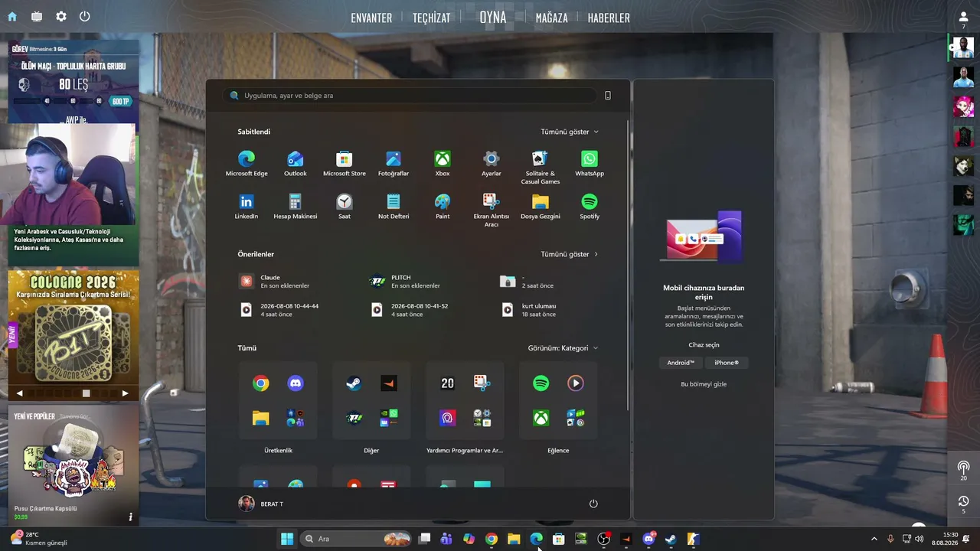Open Solitaire & Casual Games
The image size is (980, 551).
(541, 168)
